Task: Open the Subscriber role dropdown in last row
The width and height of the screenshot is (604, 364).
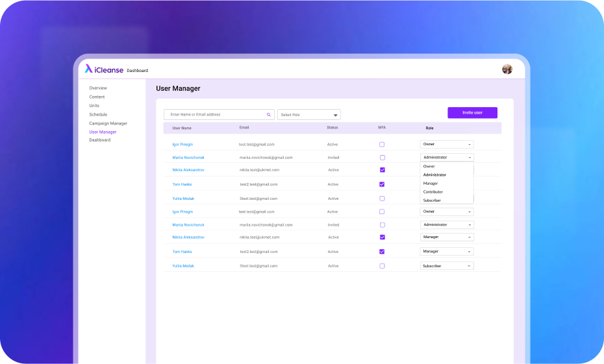Action: (x=447, y=266)
